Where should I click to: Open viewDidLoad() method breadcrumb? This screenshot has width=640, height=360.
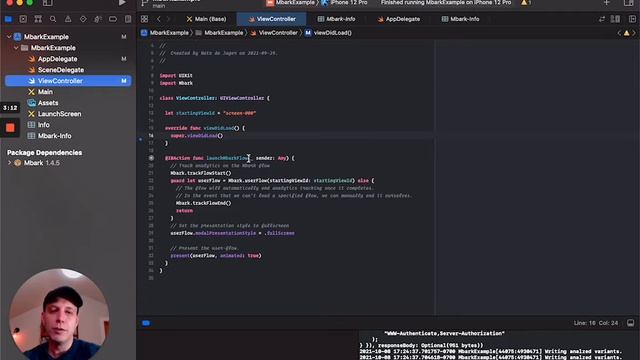[x=328, y=33]
